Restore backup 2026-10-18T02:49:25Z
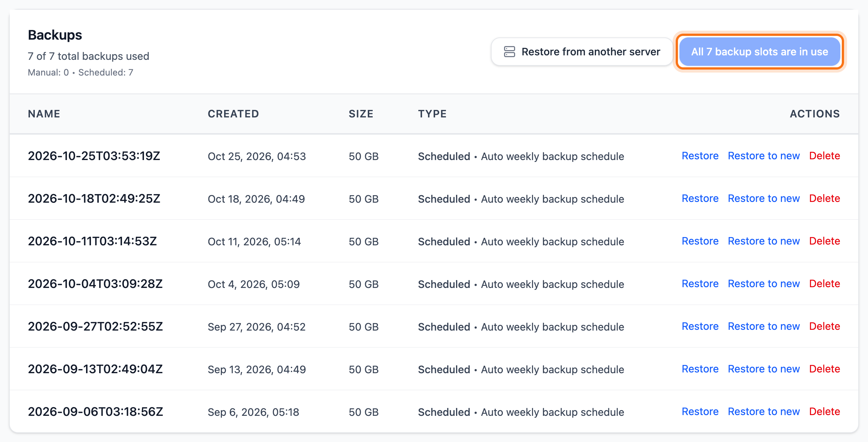 pyautogui.click(x=700, y=199)
